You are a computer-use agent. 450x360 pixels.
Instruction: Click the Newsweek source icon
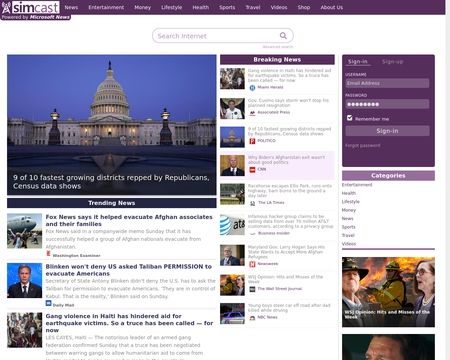point(252,264)
